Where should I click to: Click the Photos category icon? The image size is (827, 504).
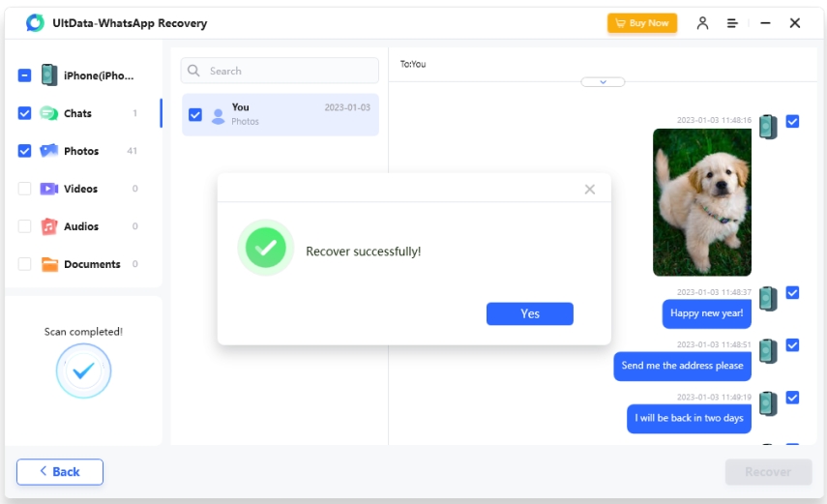[48, 150]
